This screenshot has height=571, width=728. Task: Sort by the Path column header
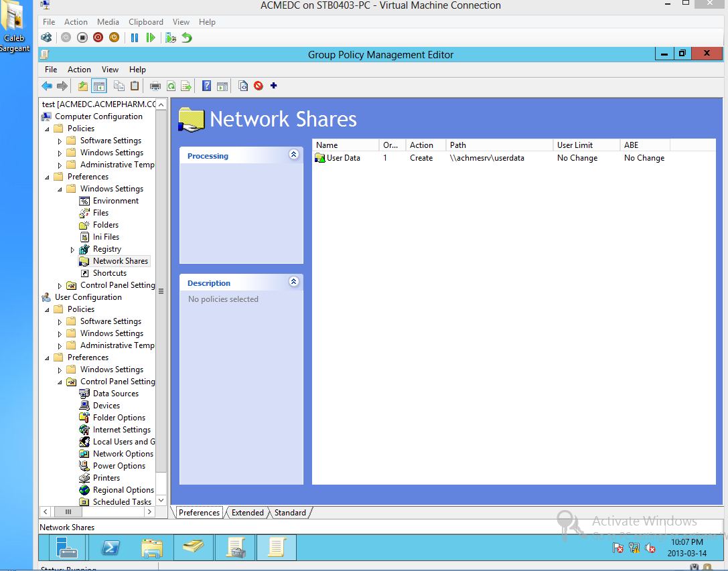click(499, 145)
